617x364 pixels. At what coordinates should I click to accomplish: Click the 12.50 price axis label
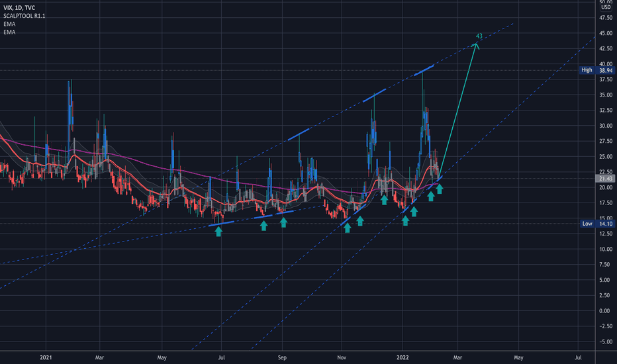click(606, 234)
